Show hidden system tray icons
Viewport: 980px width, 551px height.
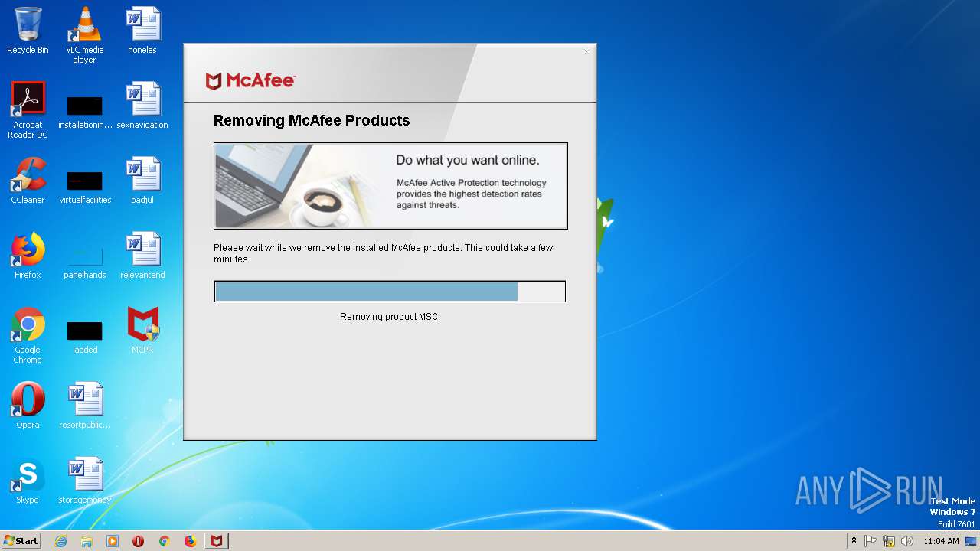point(854,540)
